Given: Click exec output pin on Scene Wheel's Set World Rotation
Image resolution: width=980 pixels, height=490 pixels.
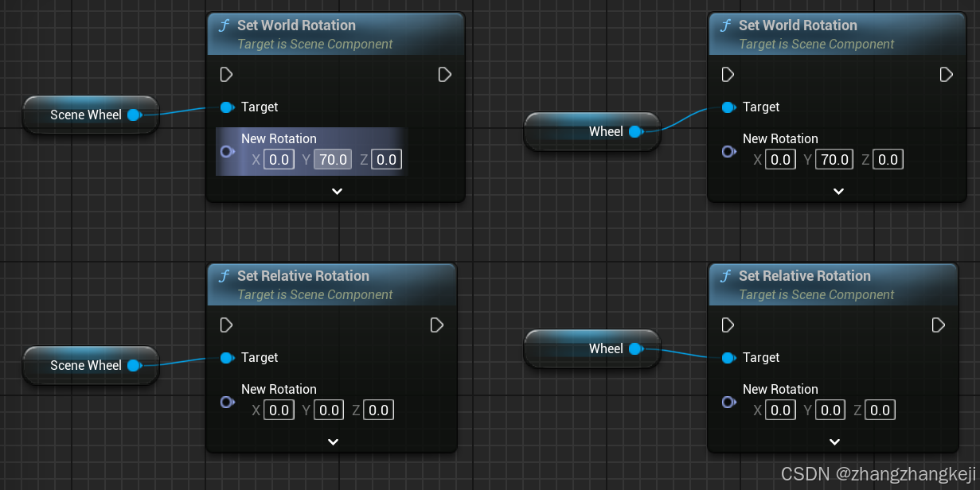Looking at the screenshot, I should tap(445, 75).
